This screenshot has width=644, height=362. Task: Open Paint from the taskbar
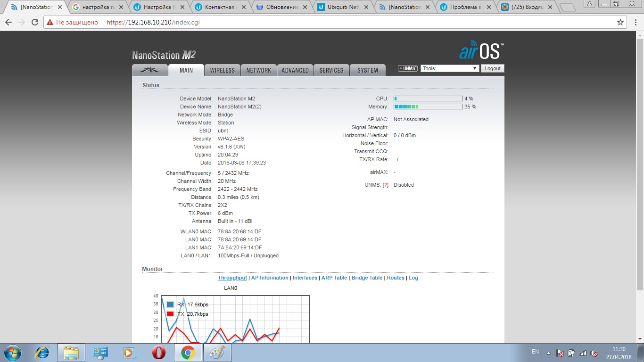(x=217, y=353)
